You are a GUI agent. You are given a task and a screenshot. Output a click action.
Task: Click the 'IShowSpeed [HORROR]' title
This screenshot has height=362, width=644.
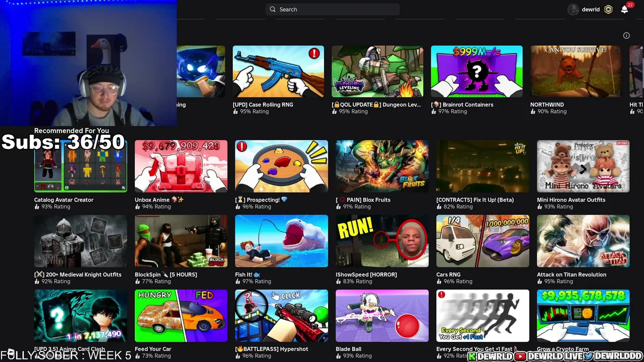(x=366, y=275)
